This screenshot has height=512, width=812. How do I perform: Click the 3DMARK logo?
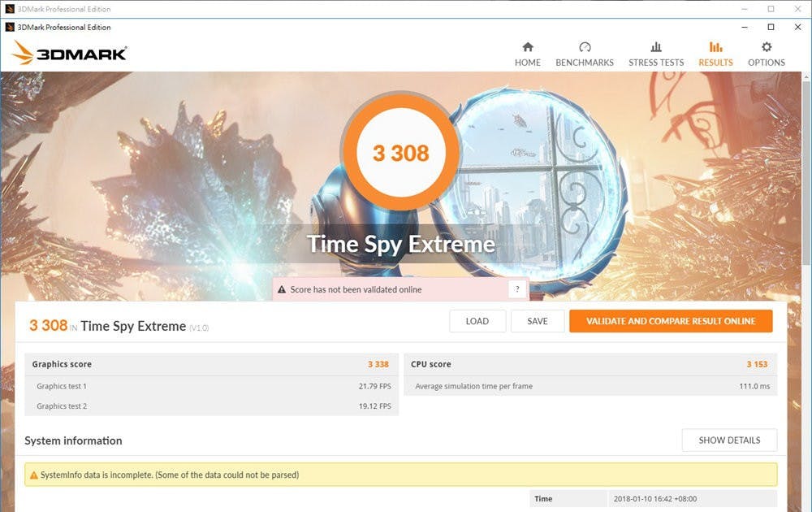69,53
